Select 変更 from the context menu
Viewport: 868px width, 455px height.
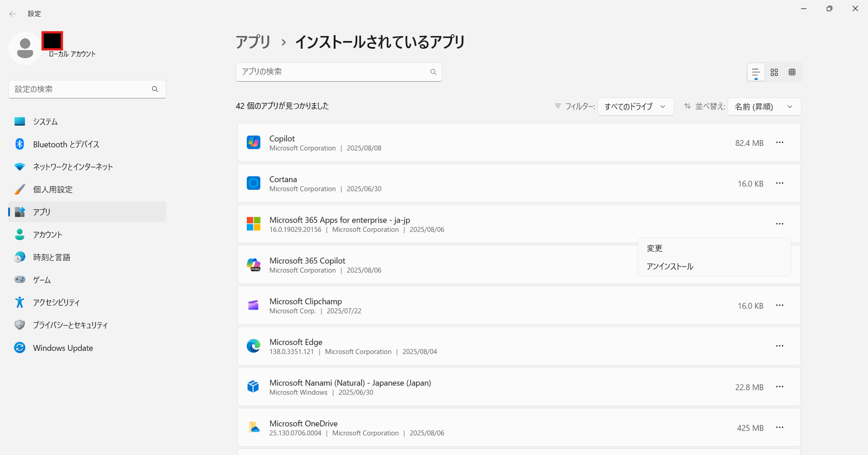(x=714, y=248)
